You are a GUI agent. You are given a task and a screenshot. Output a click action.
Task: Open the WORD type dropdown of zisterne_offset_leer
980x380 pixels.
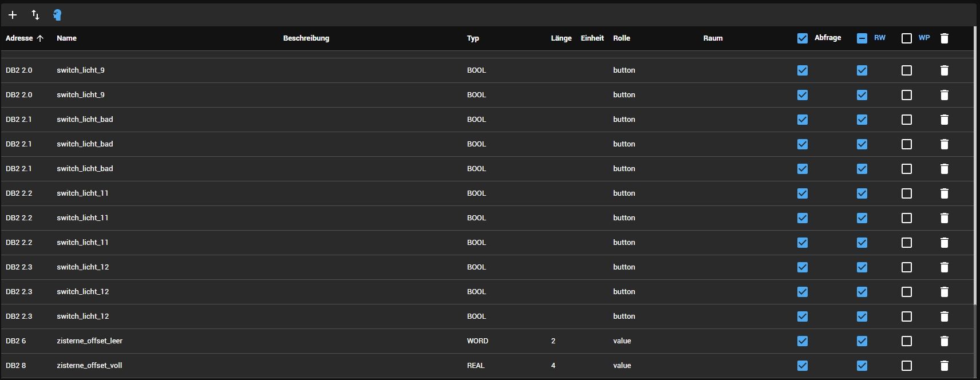[x=477, y=341]
